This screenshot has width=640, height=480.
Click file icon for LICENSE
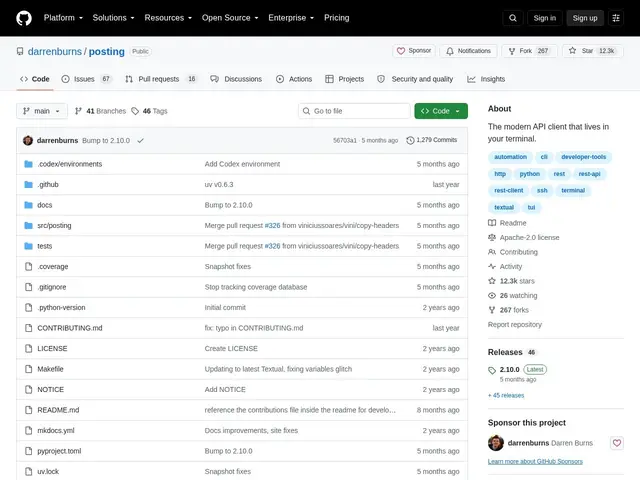tap(28, 349)
